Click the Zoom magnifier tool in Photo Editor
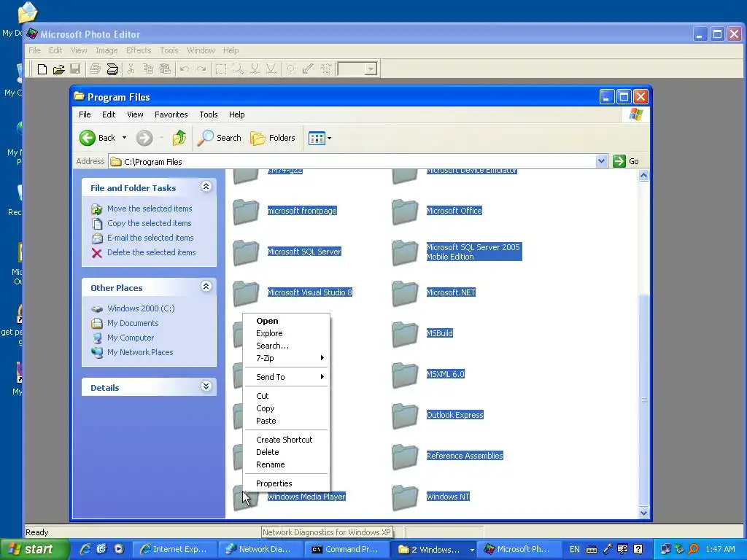This screenshot has width=747, height=560. (238, 69)
